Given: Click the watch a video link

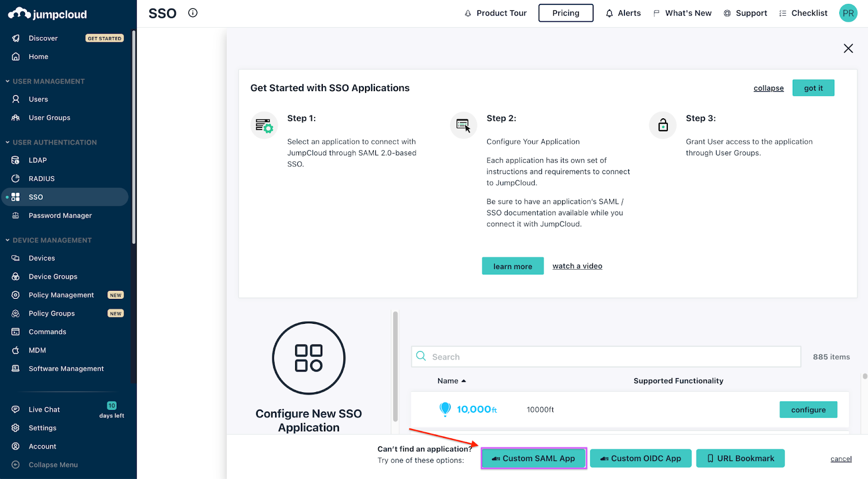Looking at the screenshot, I should (577, 266).
